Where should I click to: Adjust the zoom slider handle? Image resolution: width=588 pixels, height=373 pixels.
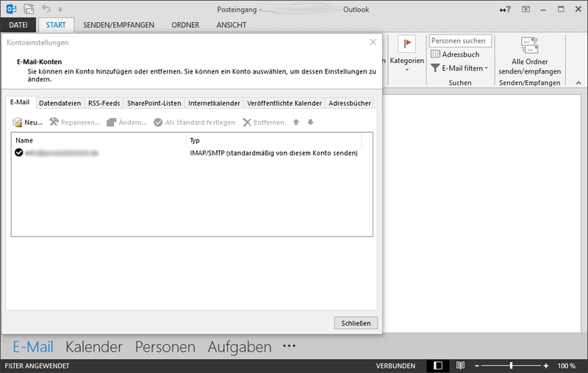tap(511, 365)
